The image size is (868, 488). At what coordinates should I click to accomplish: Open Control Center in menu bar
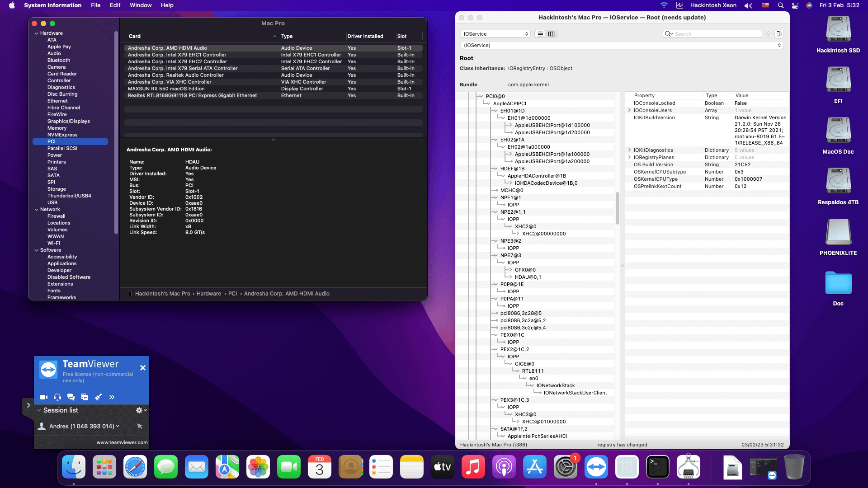pos(795,5)
